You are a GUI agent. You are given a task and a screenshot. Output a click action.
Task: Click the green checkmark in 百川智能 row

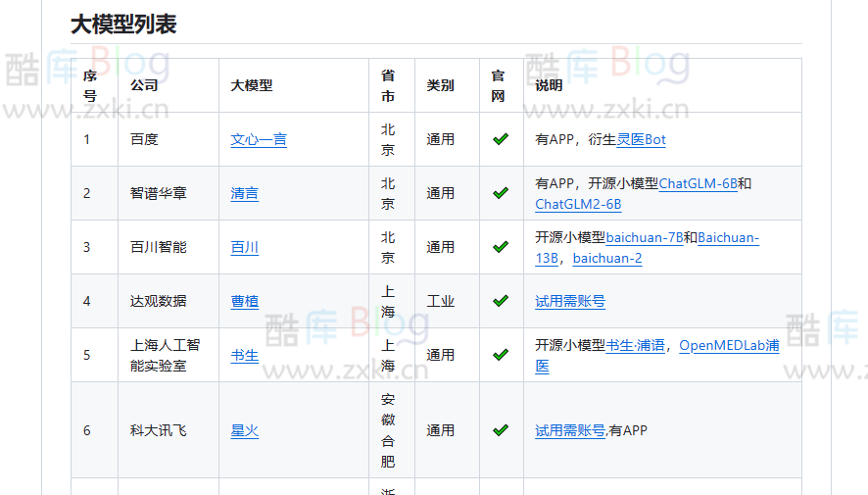tap(501, 247)
